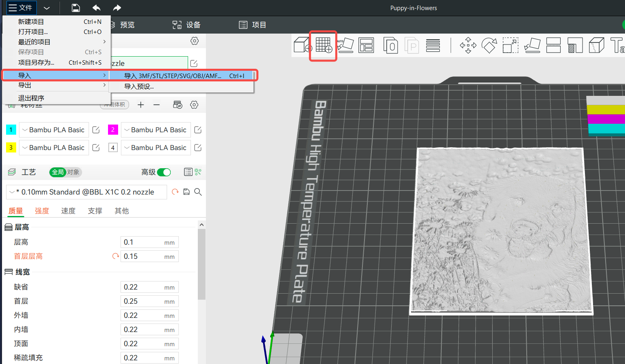Switch to the 项目 tab
625x364 pixels.
click(252, 25)
